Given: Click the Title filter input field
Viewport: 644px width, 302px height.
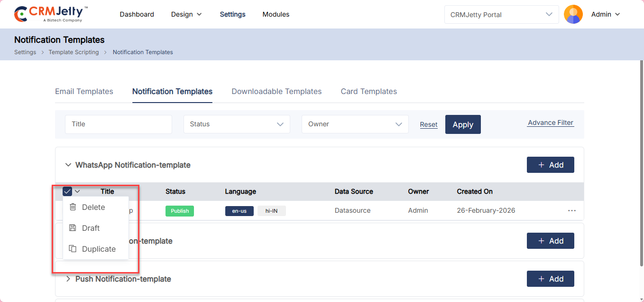Looking at the screenshot, I should click(118, 124).
